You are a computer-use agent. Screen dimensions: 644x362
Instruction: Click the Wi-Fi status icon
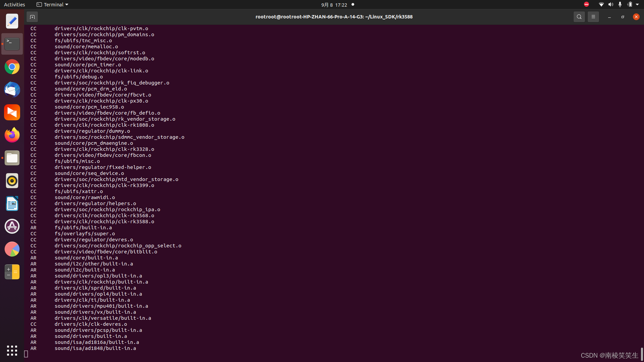[601, 5]
